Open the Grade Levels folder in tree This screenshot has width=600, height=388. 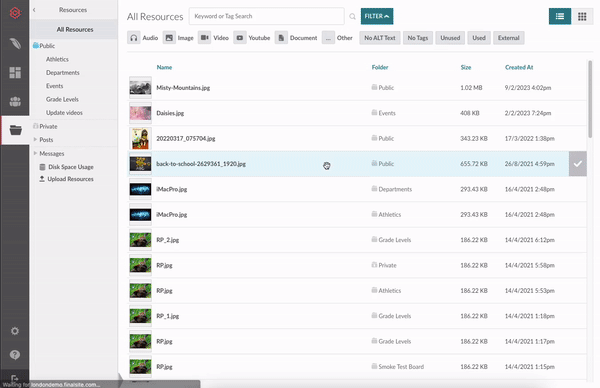click(x=62, y=99)
